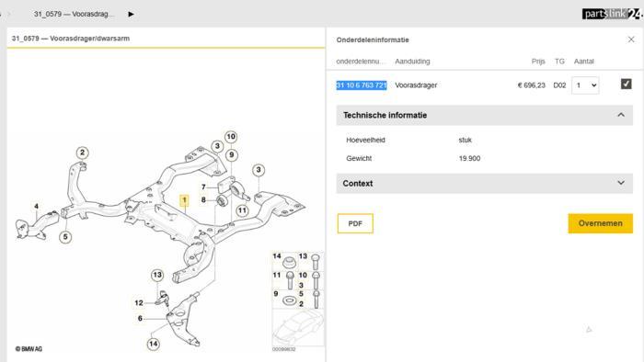
Task: Select part number 31 10 6 763 721
Action: 362,85
